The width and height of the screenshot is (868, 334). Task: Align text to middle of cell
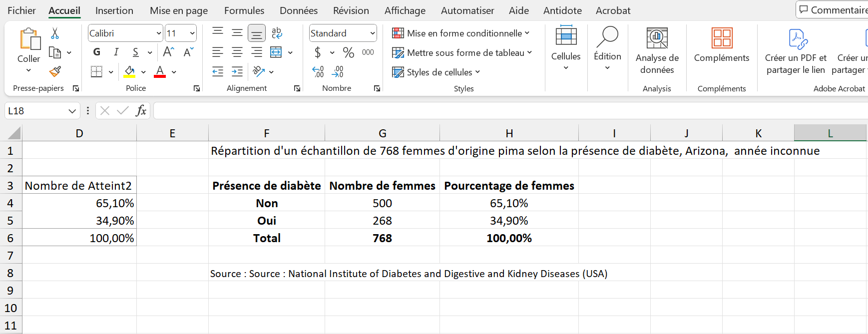click(237, 33)
